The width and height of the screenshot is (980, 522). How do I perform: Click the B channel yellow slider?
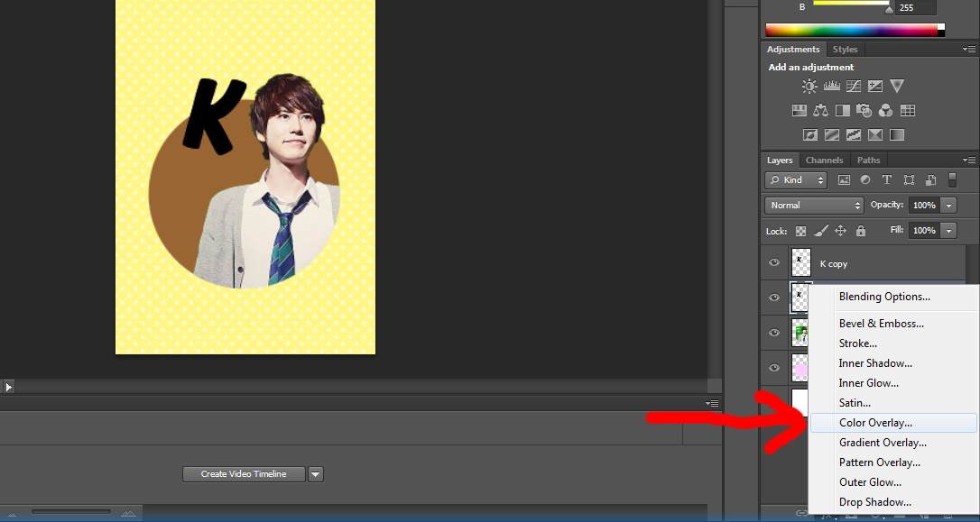tap(851, 4)
